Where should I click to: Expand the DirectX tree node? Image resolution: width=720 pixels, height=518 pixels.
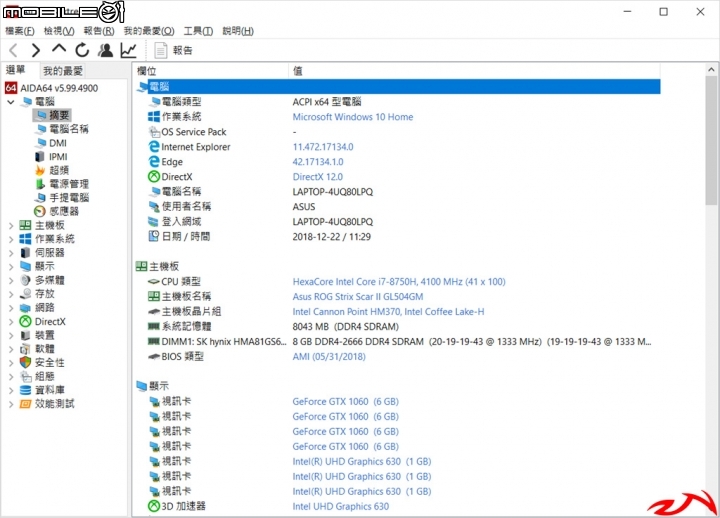[11, 321]
